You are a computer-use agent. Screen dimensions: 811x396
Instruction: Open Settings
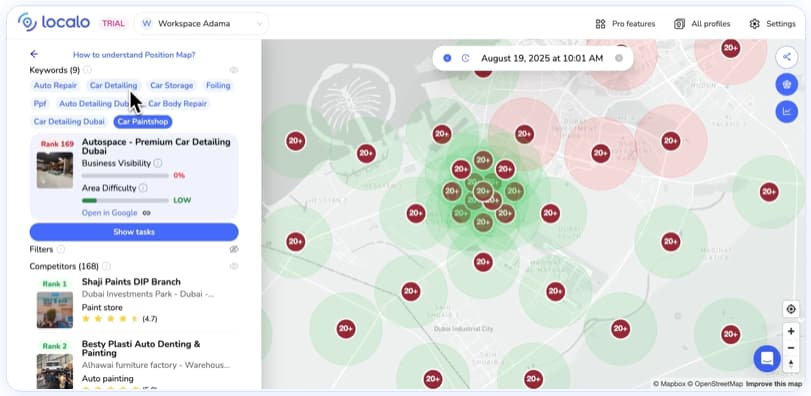[772, 24]
